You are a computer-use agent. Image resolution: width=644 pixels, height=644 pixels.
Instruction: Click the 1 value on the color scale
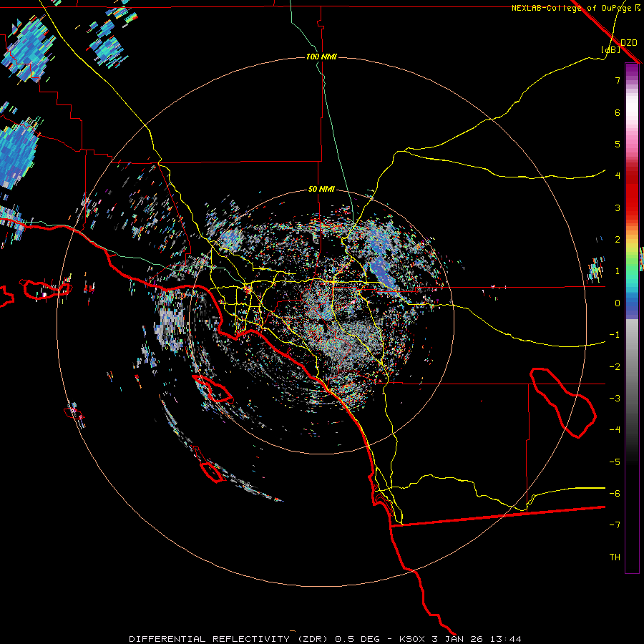click(x=618, y=271)
